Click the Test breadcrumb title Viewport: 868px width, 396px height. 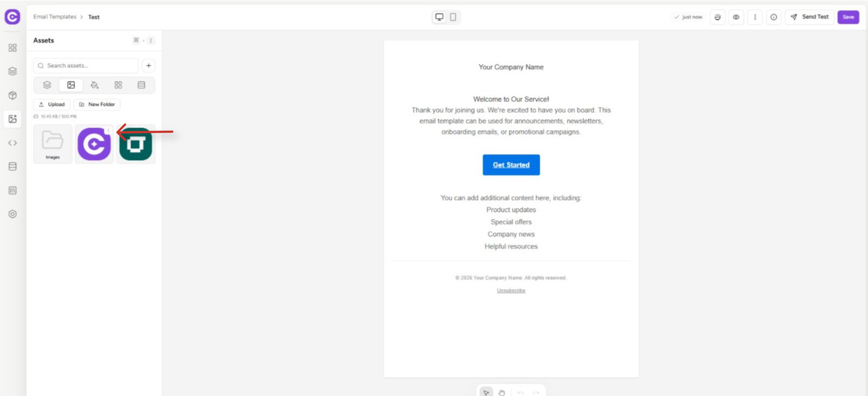click(94, 17)
